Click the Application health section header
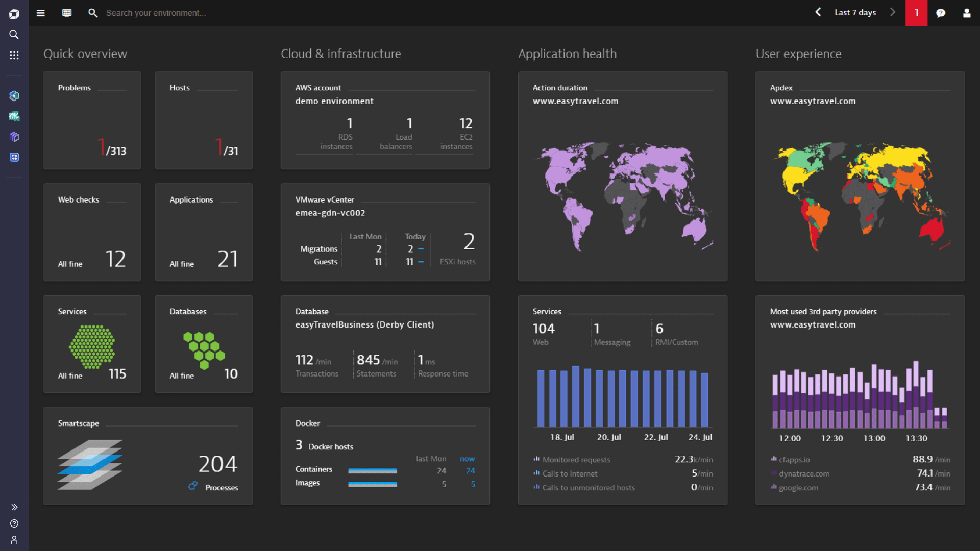The height and width of the screenshot is (551, 980). 567,53
